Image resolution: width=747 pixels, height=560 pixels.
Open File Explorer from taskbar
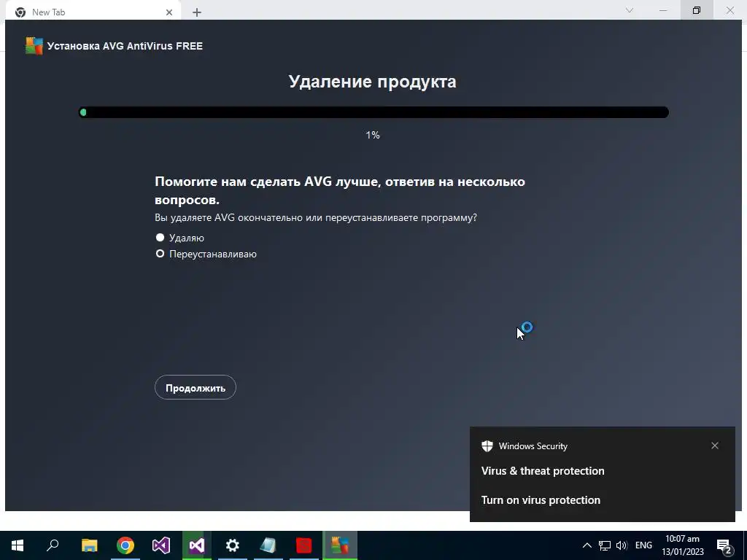[x=89, y=545]
